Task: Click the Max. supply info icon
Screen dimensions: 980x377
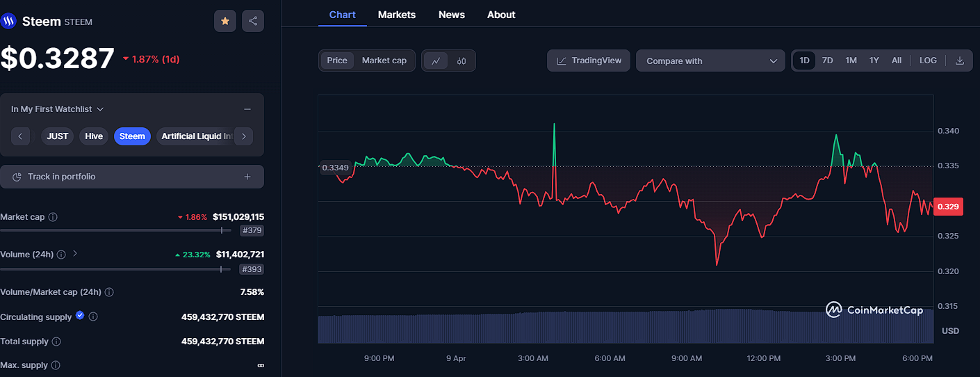Action: point(56,365)
